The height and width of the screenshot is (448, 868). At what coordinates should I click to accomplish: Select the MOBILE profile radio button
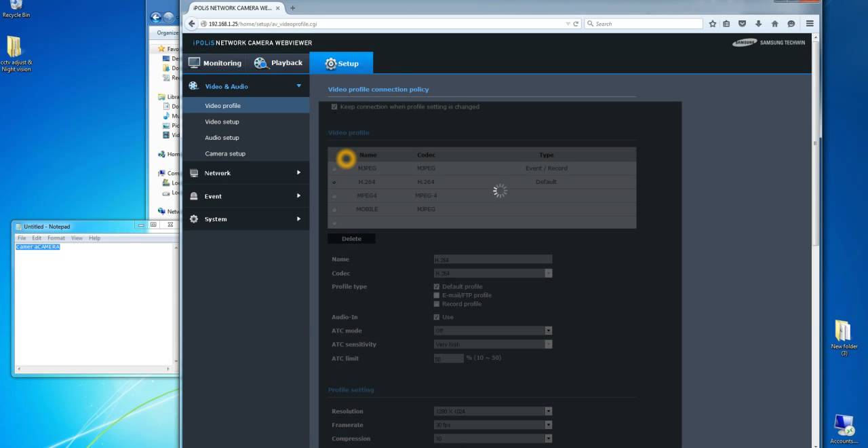334,210
